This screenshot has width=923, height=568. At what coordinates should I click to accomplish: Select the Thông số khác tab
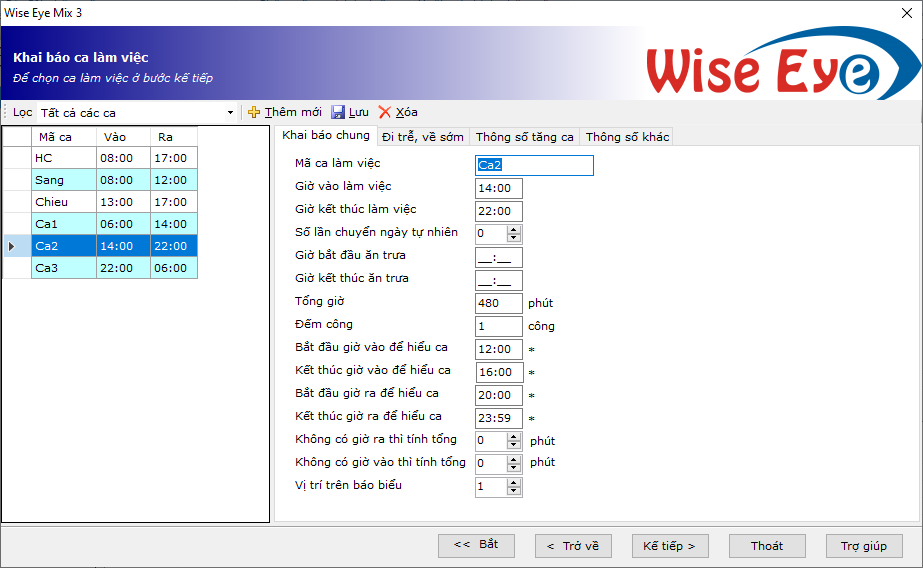(x=626, y=137)
